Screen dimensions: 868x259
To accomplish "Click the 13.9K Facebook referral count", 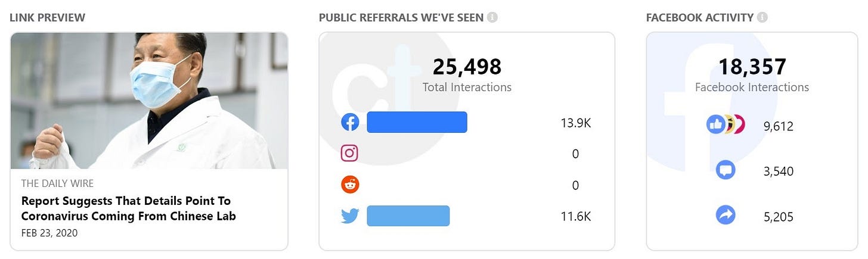I will point(575,123).
